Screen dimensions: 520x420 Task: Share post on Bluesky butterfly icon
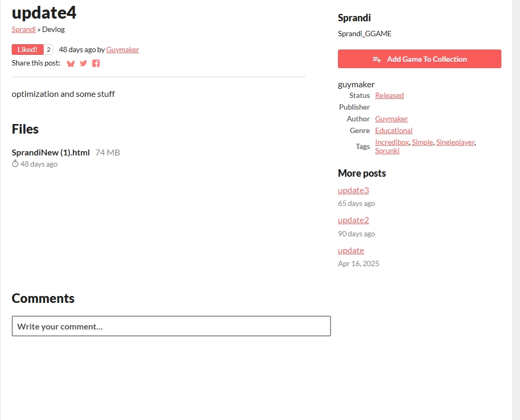click(x=71, y=64)
